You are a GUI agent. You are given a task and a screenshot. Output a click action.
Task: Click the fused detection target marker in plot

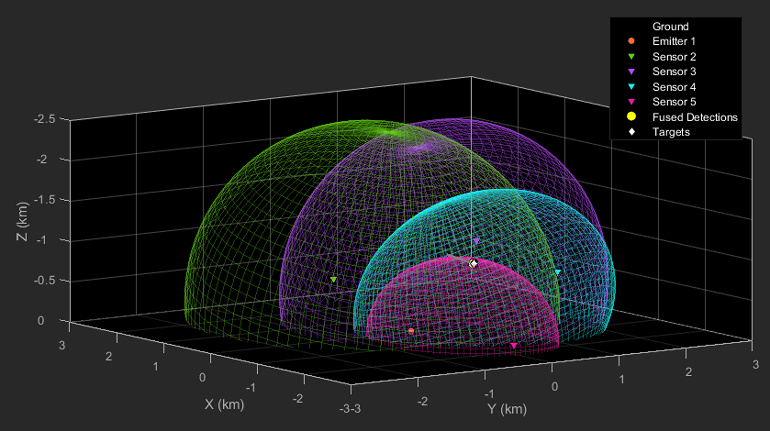[x=473, y=263]
